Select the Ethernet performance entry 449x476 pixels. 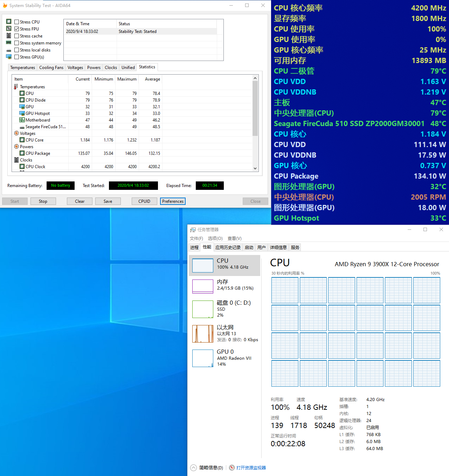point(225,333)
